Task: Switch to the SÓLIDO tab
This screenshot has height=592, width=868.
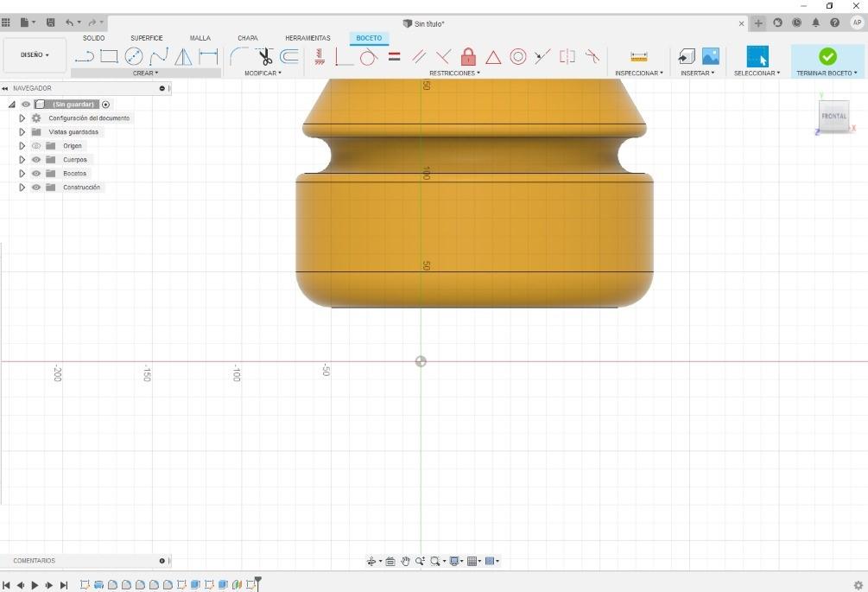Action: click(x=93, y=38)
